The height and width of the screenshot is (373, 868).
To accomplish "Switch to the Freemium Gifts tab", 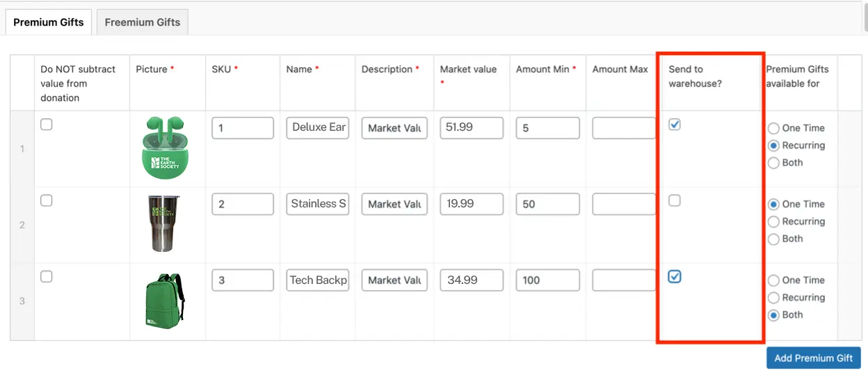I will click(x=143, y=22).
